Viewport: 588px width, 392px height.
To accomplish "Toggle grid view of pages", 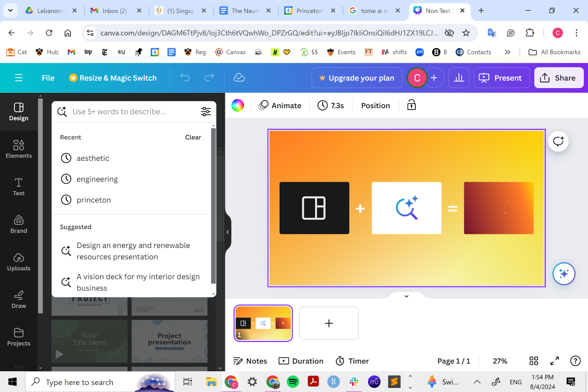I will coord(534,361).
